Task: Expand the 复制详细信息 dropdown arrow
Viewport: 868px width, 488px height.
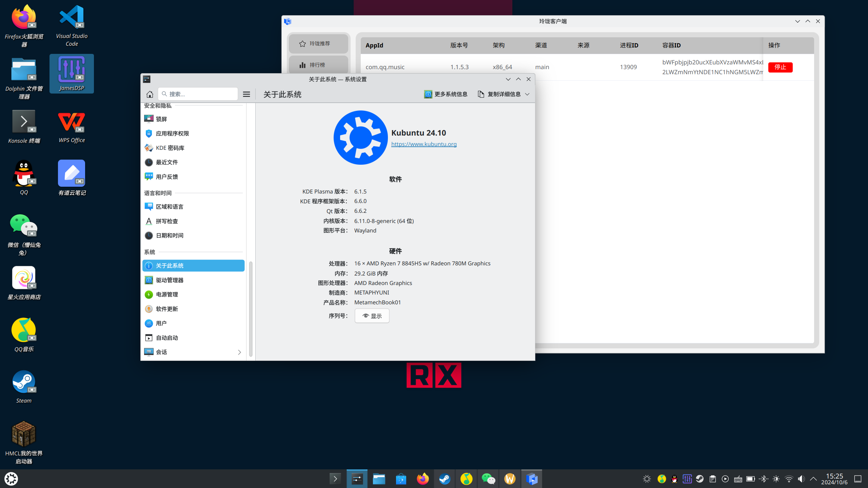Action: [x=527, y=94]
